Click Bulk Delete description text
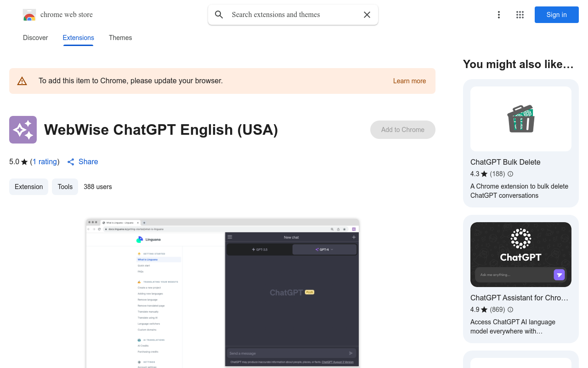This screenshot has height=368, width=588. pos(519,191)
